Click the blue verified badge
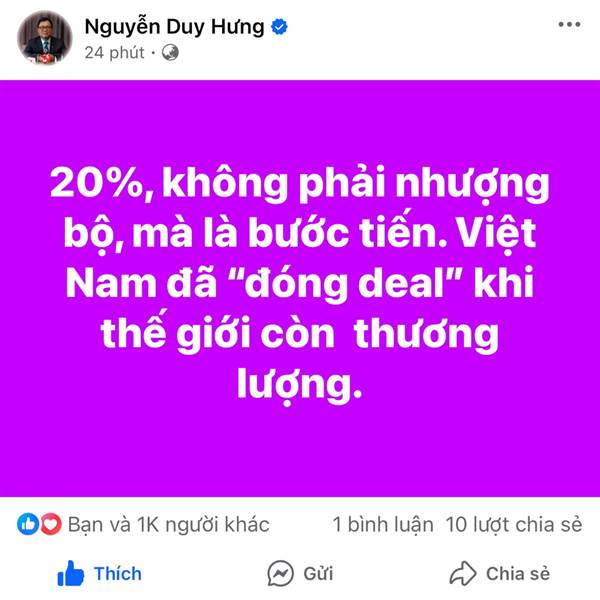The width and height of the screenshot is (600, 600). [279, 27]
